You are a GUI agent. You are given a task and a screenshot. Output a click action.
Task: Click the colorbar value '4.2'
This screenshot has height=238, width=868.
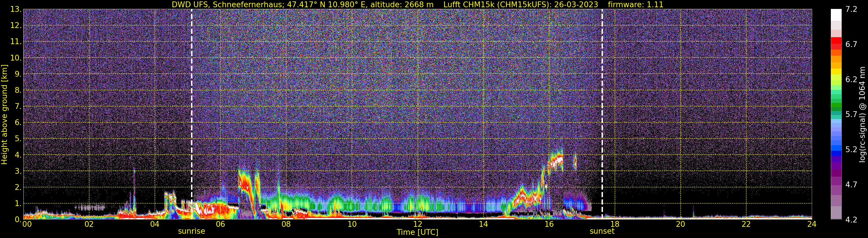tap(851, 220)
